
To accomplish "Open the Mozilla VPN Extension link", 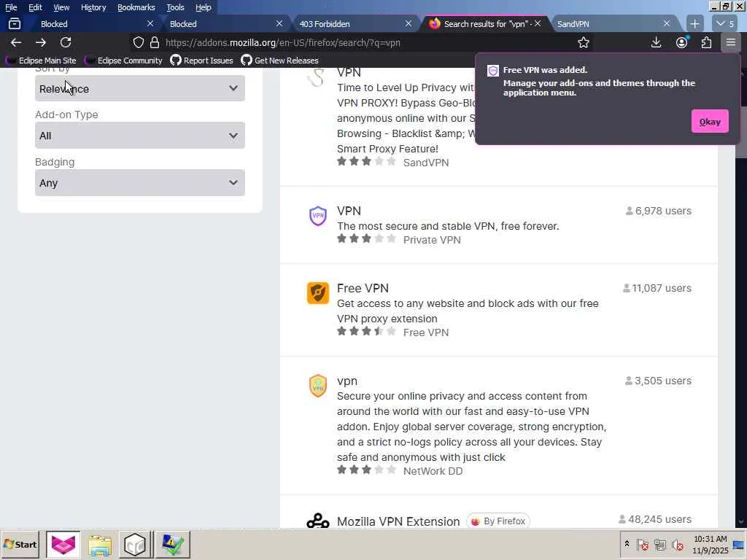I will click(x=398, y=521).
